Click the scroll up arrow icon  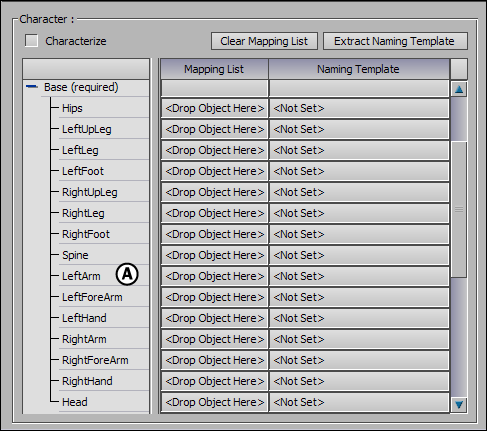459,89
